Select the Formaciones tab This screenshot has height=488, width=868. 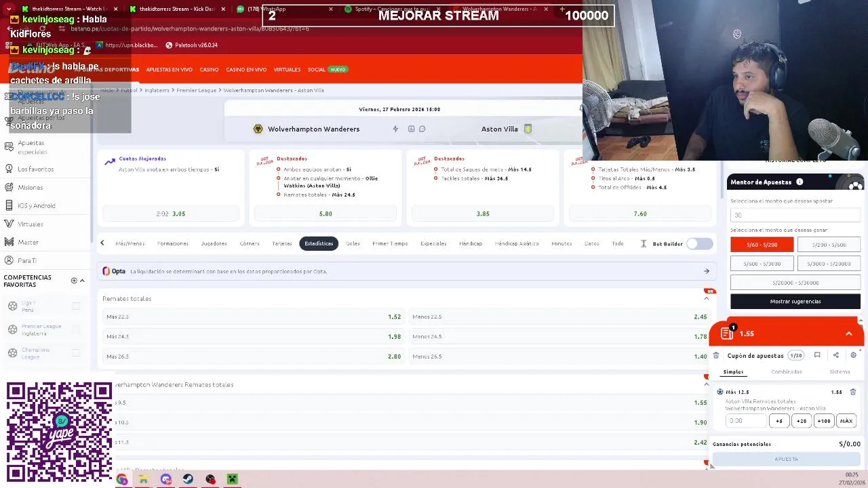[x=173, y=243]
